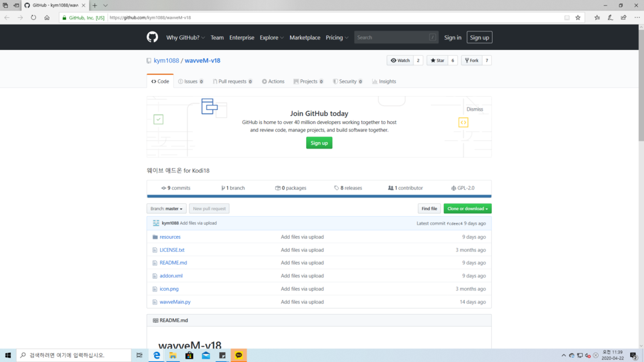
Task: View 8 releases
Action: 348,188
